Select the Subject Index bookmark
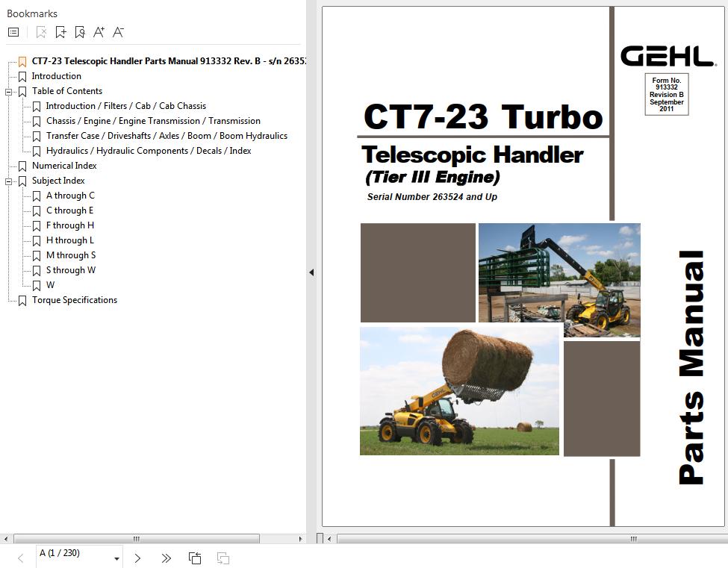Viewport: 728px width, 568px height. point(58,181)
